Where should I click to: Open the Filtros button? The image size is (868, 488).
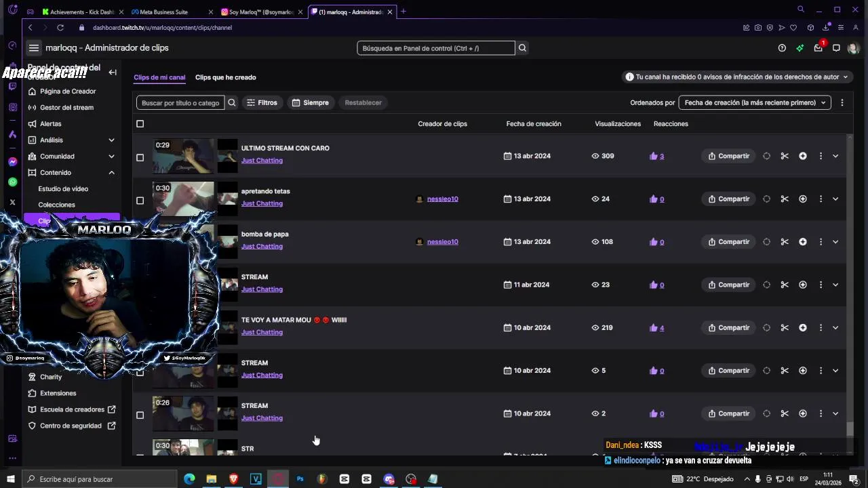(262, 102)
